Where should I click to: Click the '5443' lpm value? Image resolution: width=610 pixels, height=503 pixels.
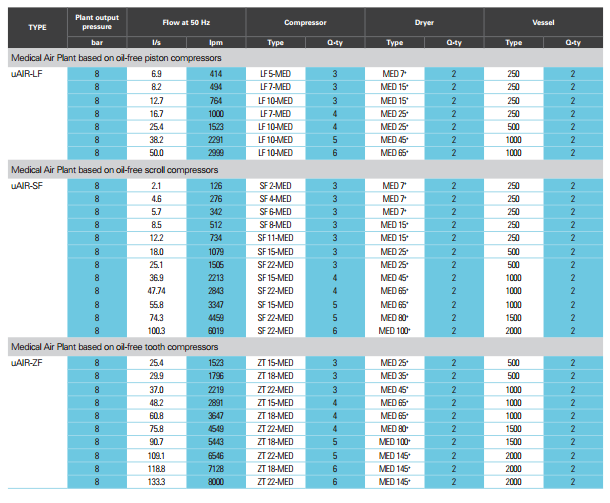(x=216, y=442)
